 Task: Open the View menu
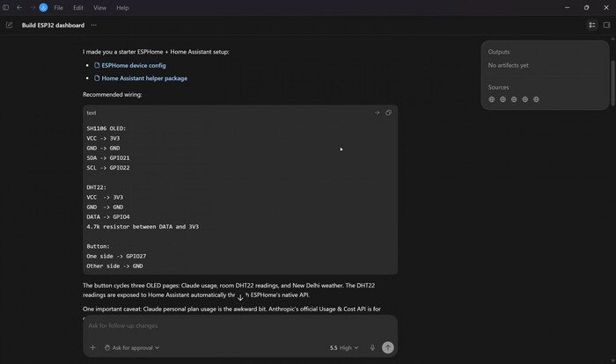point(99,8)
